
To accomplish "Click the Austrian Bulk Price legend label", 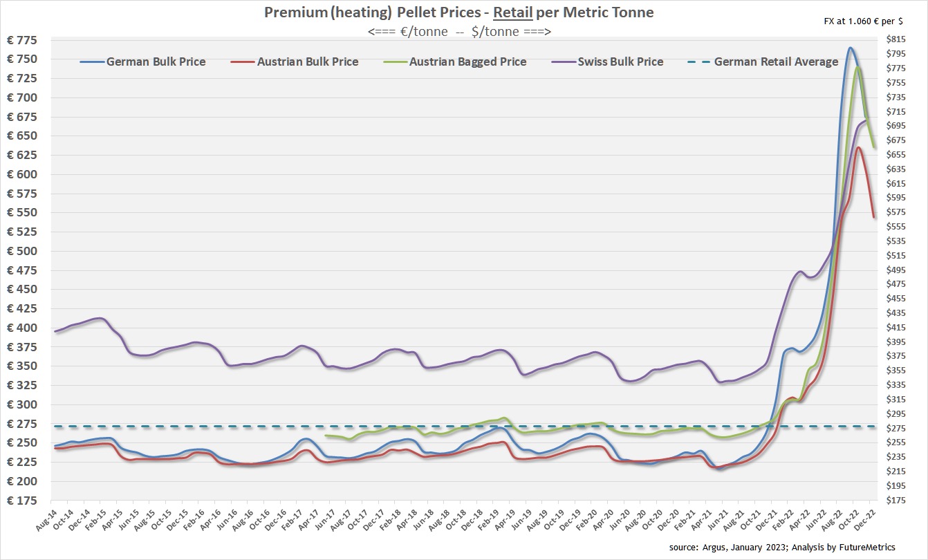I will point(307,62).
